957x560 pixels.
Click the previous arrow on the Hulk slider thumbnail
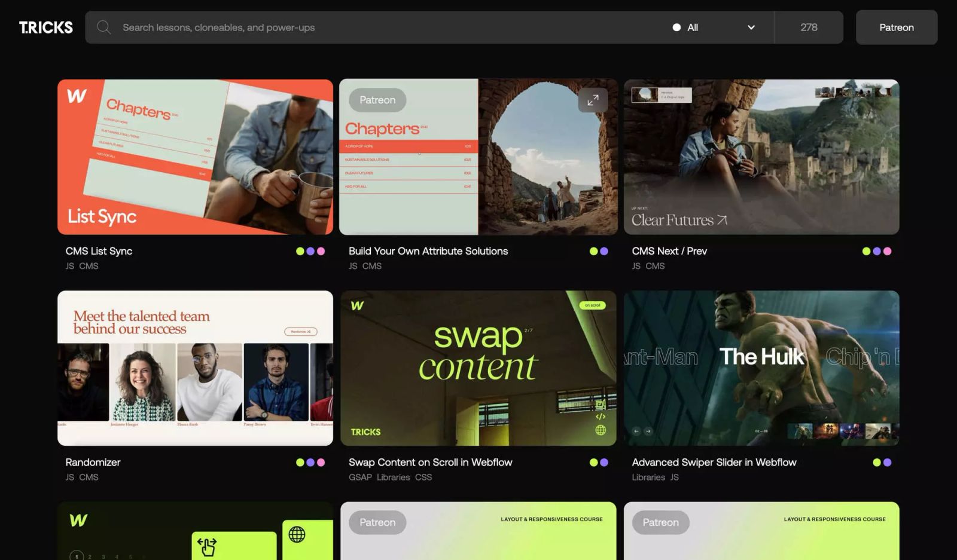[636, 431]
